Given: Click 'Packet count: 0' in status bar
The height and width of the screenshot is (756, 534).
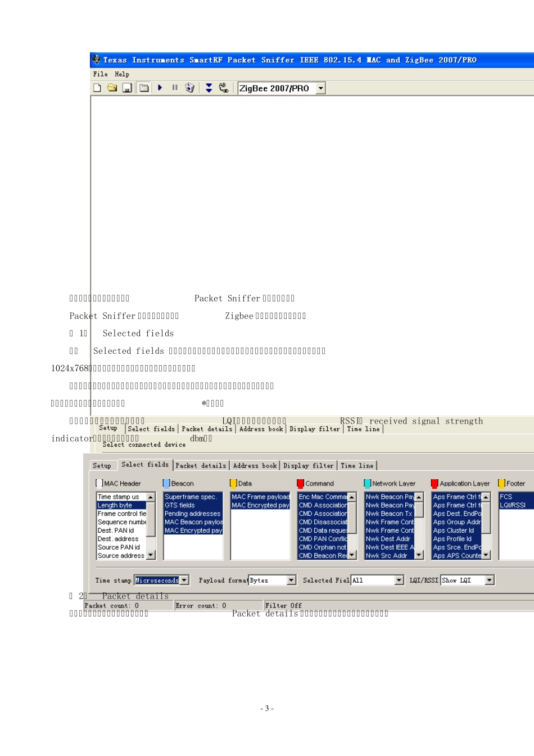Looking at the screenshot, I should pyautogui.click(x=112, y=606).
